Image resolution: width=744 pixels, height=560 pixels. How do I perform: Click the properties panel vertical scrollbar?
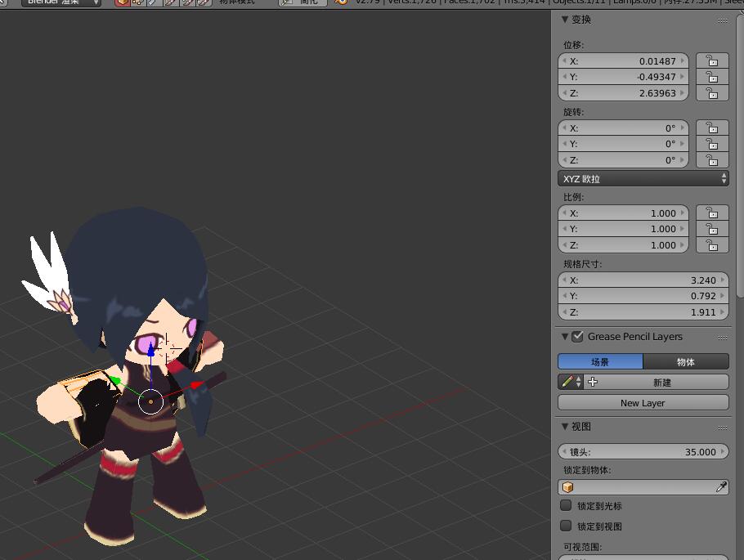tap(740, 157)
